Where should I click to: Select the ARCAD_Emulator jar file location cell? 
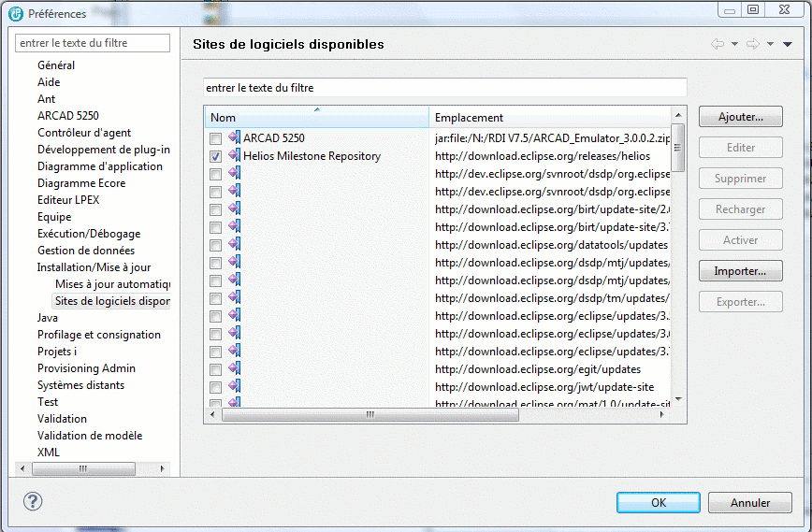(x=552, y=138)
